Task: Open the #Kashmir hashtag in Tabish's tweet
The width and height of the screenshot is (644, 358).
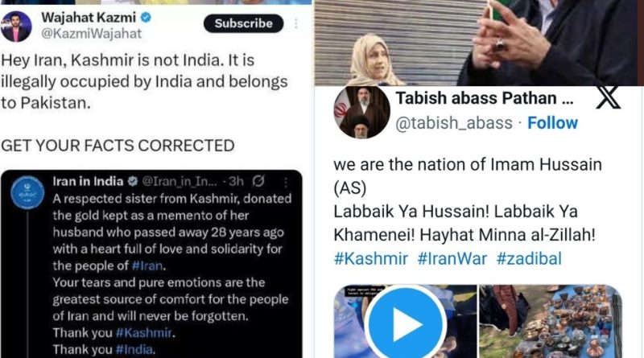Action: 371,259
